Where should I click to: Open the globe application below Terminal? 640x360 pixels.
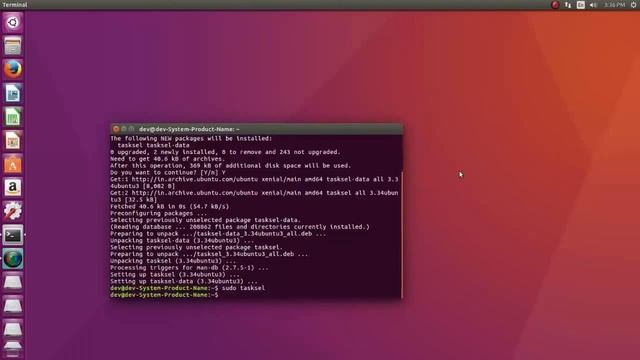[x=13, y=259]
